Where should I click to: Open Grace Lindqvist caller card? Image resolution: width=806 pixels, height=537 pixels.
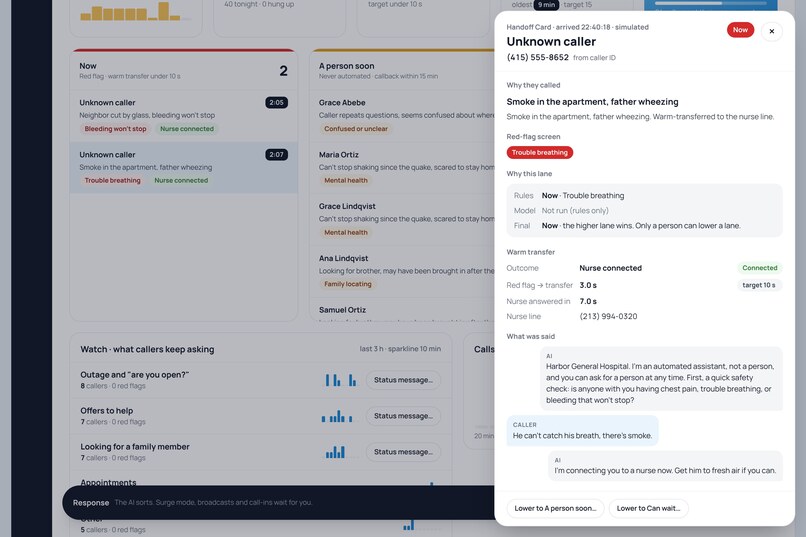point(402,219)
